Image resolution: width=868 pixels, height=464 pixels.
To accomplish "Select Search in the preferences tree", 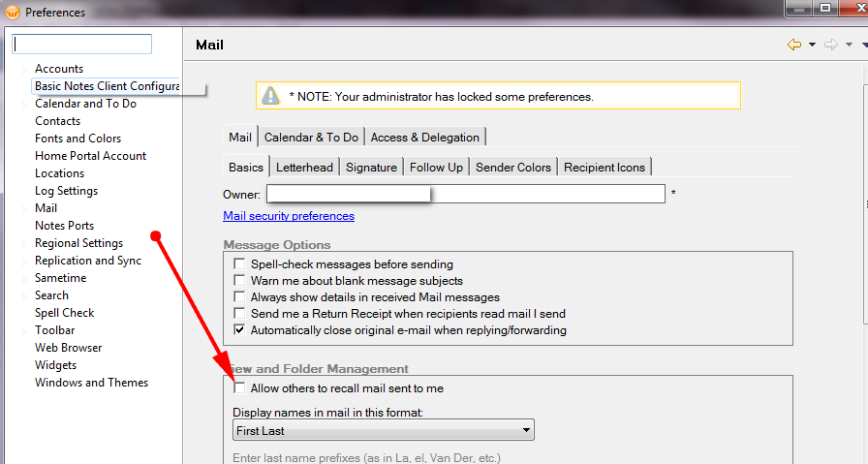I will 51,295.
